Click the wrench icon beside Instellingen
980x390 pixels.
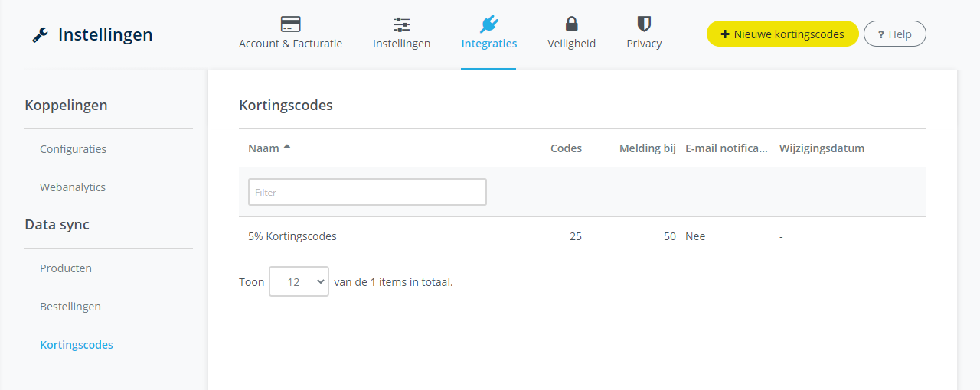point(40,35)
